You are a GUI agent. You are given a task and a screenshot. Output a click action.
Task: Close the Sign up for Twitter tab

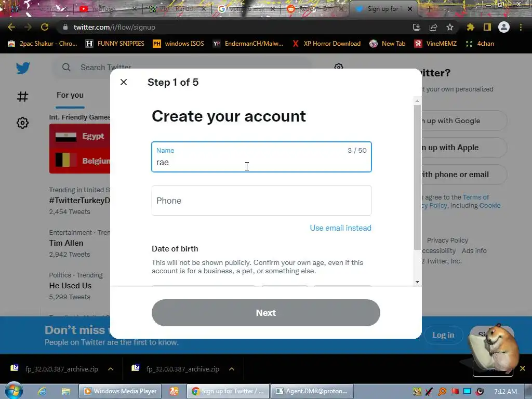(x=410, y=9)
